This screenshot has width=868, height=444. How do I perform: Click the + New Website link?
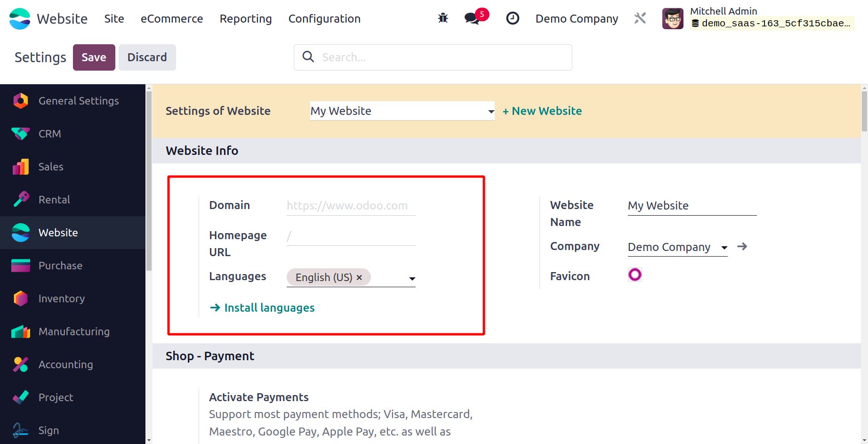pyautogui.click(x=542, y=111)
